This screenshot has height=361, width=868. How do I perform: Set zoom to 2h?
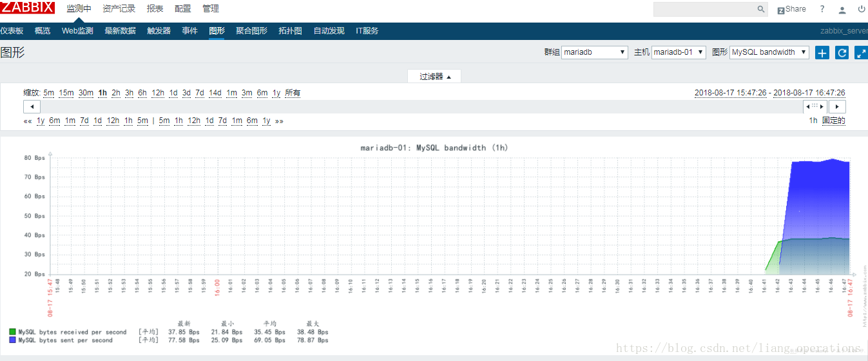pos(116,93)
